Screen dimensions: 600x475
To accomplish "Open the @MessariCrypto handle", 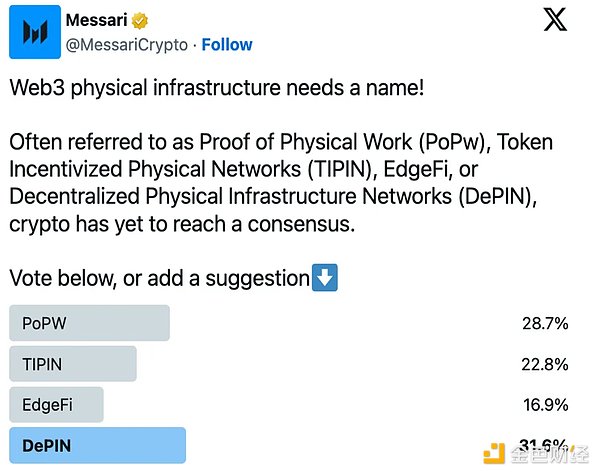I will click(128, 45).
